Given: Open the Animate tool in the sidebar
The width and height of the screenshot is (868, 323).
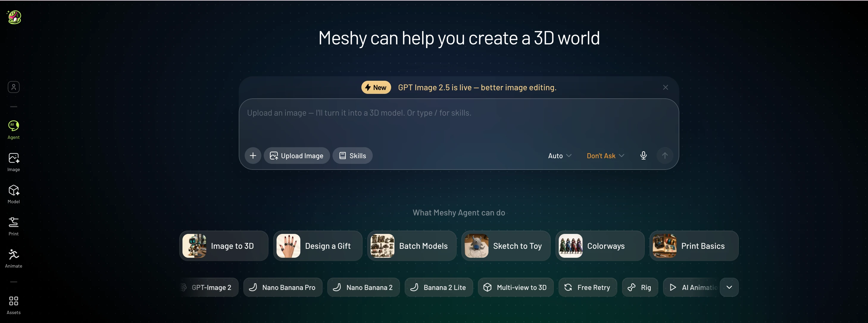Looking at the screenshot, I should (13, 259).
